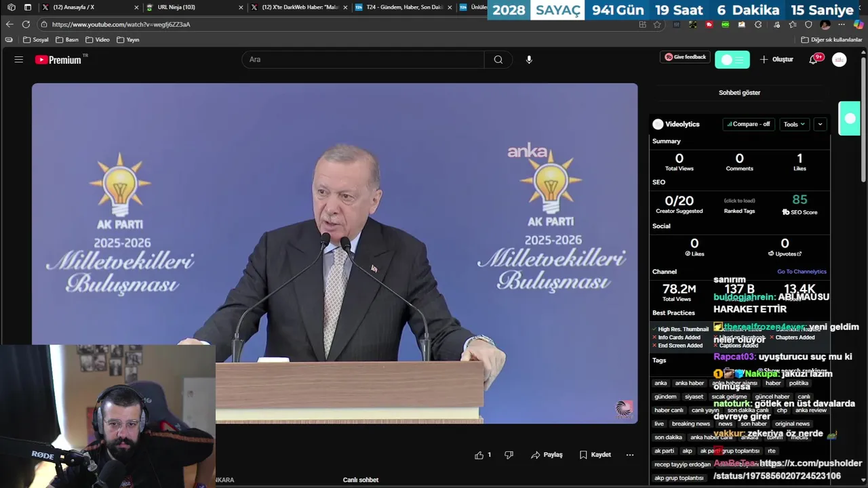
Task: Open the browser workspaces icon
Action: (x=11, y=7)
